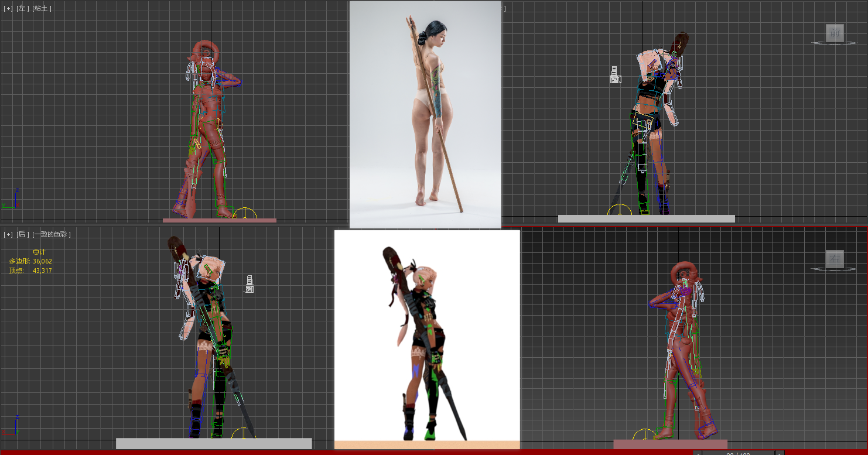Step the time slider to the previous frame
This screenshot has width=868, height=455.
(698, 453)
